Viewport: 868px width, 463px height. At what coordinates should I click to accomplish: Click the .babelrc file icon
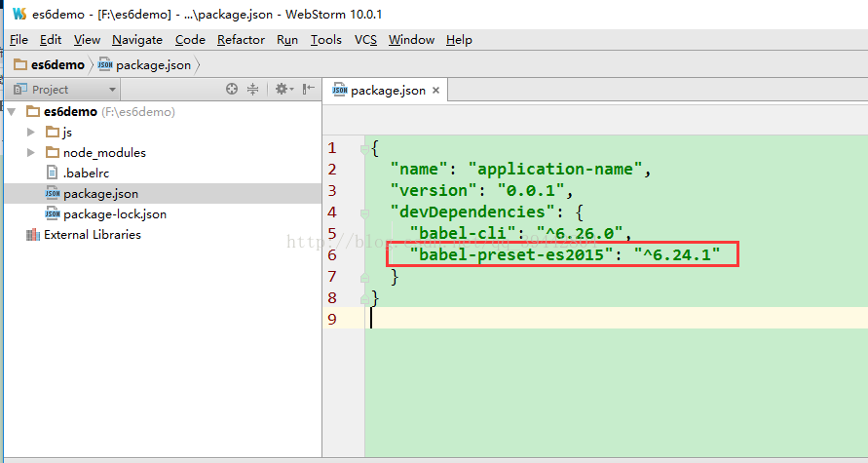(x=52, y=173)
